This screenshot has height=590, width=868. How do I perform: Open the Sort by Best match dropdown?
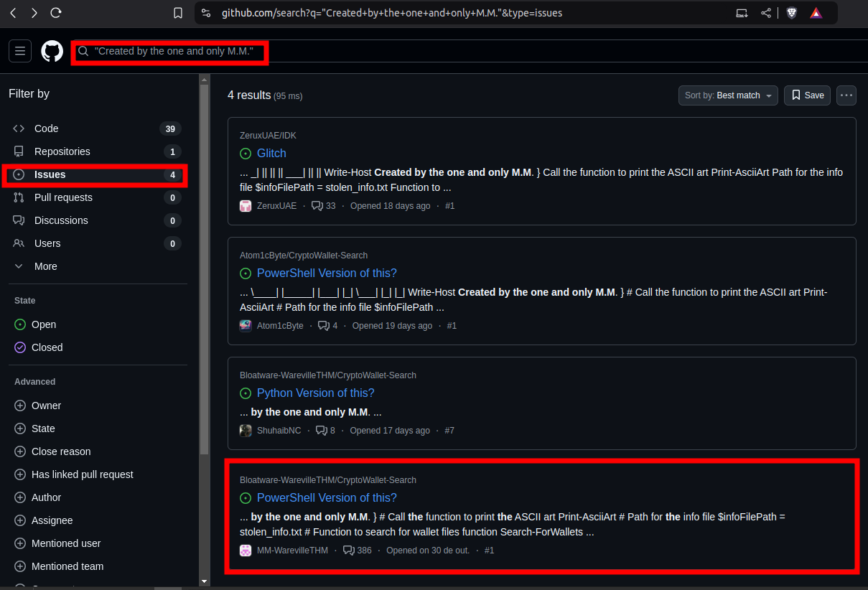pyautogui.click(x=728, y=95)
